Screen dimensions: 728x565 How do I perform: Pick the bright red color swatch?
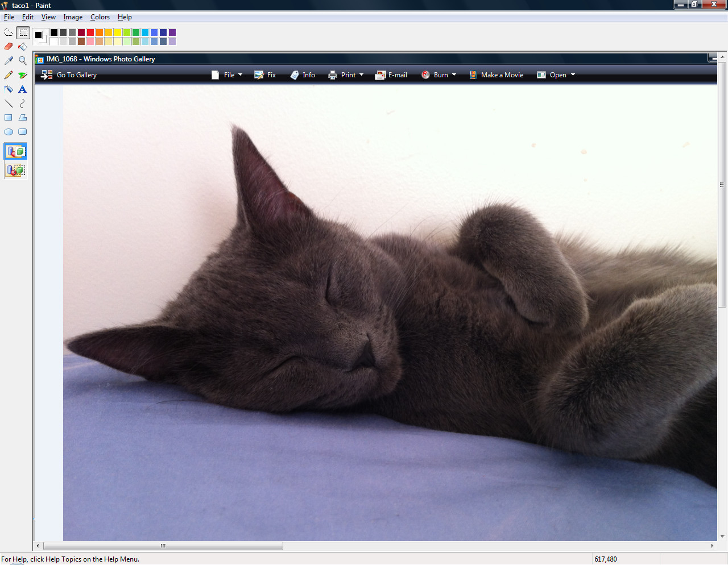[90, 32]
